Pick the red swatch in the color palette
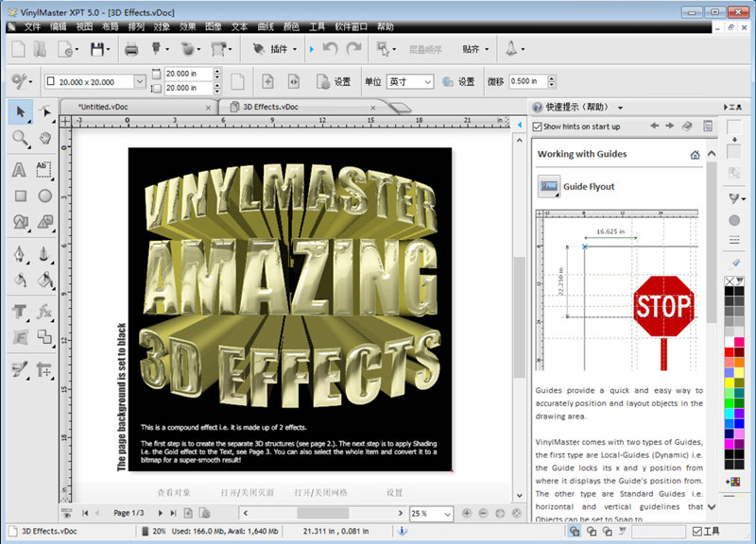Screen dimensions: 756x544 coord(729,351)
